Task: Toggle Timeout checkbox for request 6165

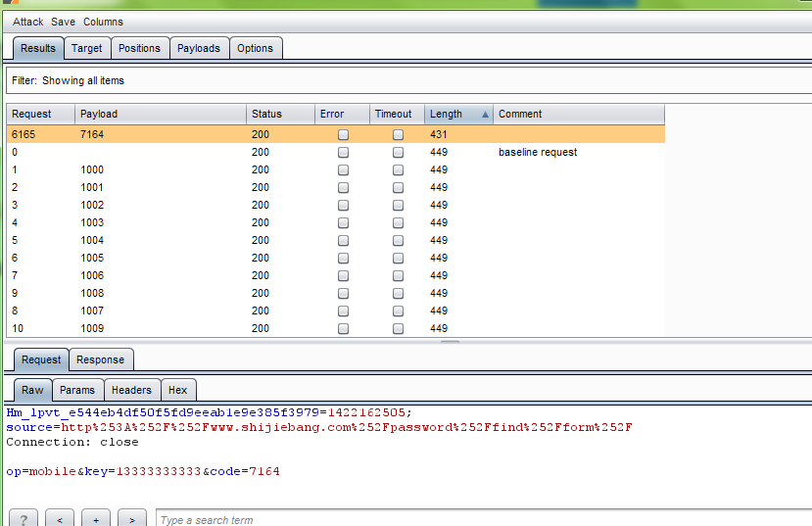Action: (398, 134)
